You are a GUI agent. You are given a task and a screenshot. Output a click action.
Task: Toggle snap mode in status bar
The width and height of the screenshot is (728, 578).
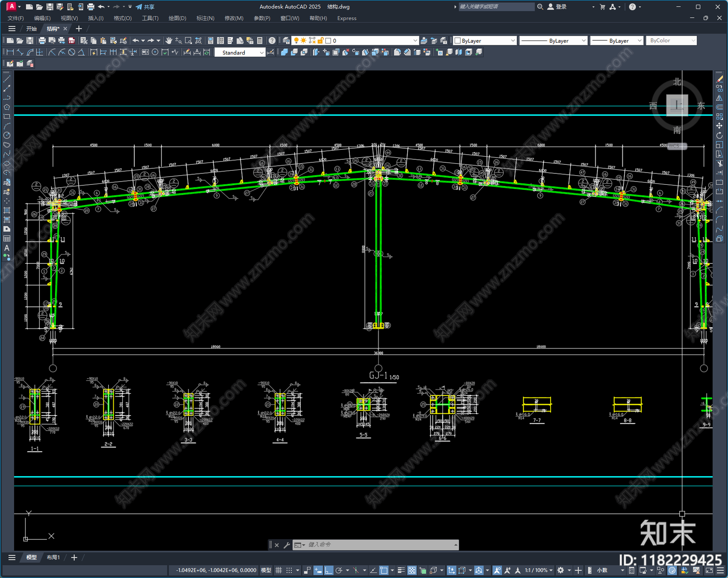[289, 570]
